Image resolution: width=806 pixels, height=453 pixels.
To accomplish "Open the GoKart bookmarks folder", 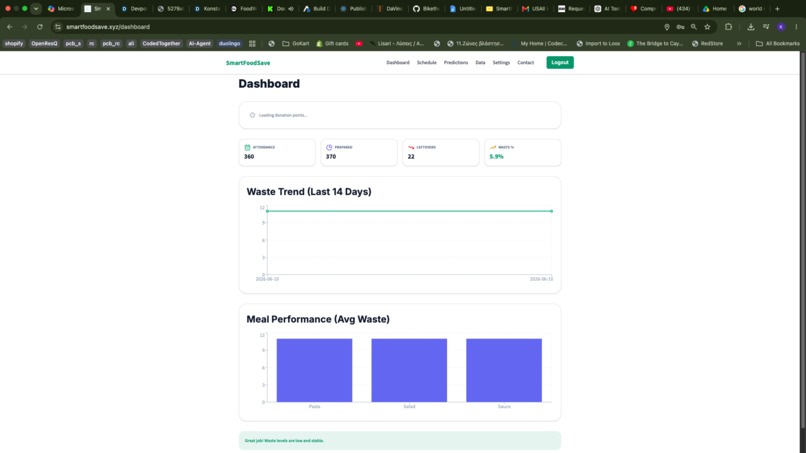I will pos(296,44).
